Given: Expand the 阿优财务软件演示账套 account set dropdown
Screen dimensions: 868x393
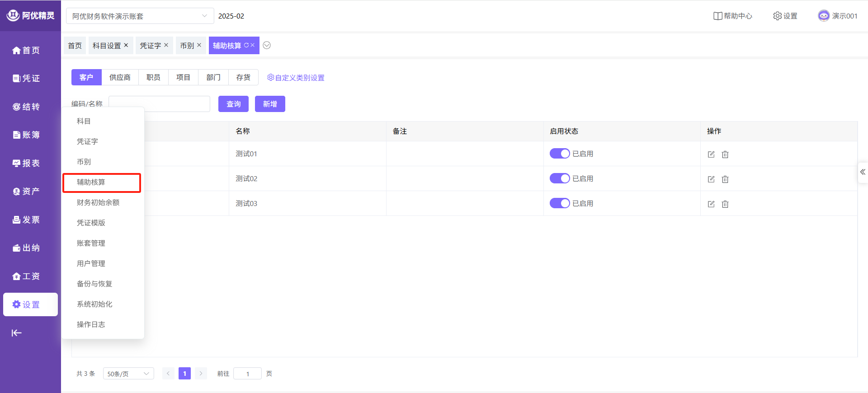Looking at the screenshot, I should tap(140, 16).
